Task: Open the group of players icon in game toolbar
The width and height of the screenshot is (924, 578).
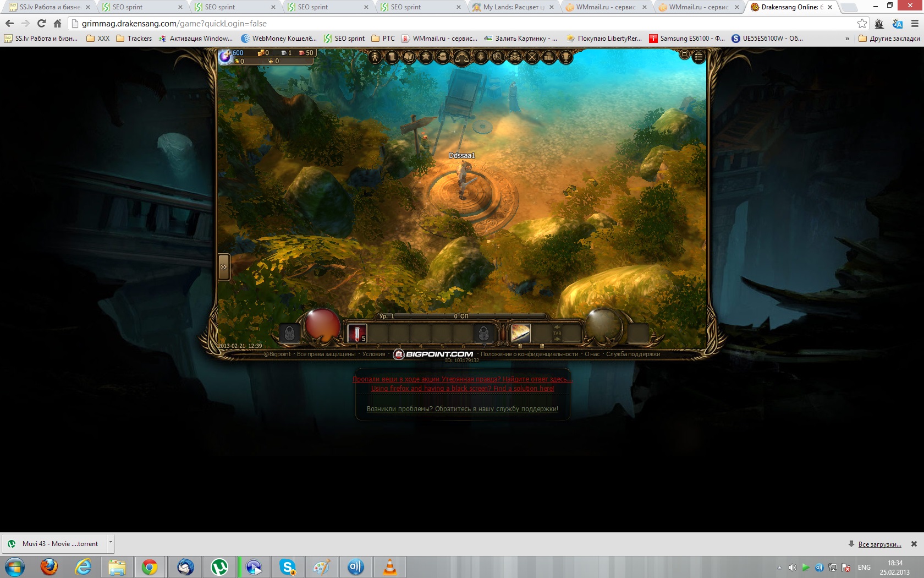Action: (515, 57)
